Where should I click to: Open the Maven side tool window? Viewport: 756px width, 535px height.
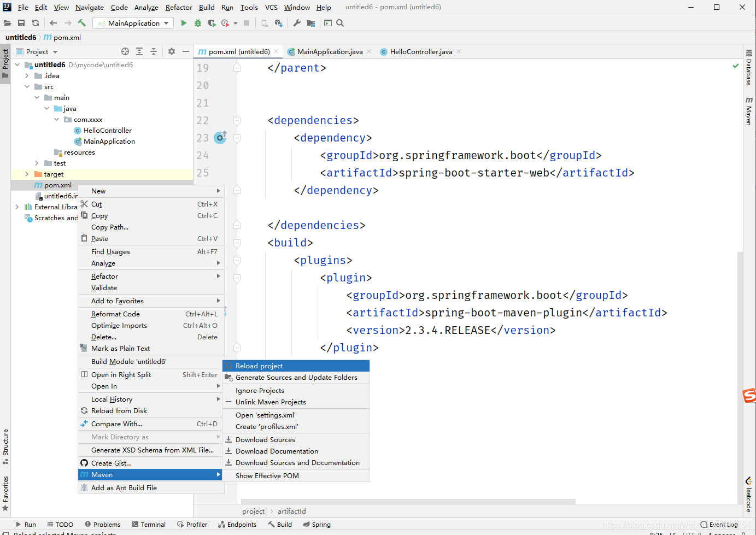pyautogui.click(x=749, y=111)
